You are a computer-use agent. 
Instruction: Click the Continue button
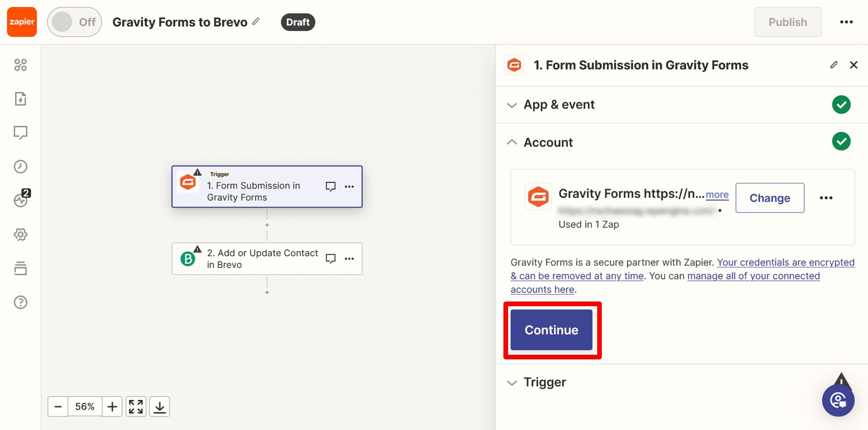(x=551, y=330)
